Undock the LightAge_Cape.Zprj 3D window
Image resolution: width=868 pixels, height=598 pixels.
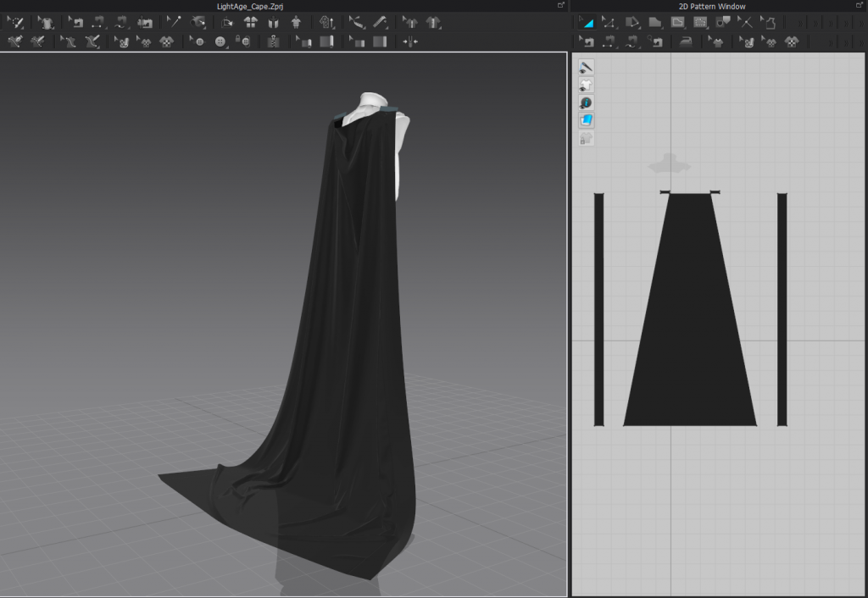(x=561, y=5)
